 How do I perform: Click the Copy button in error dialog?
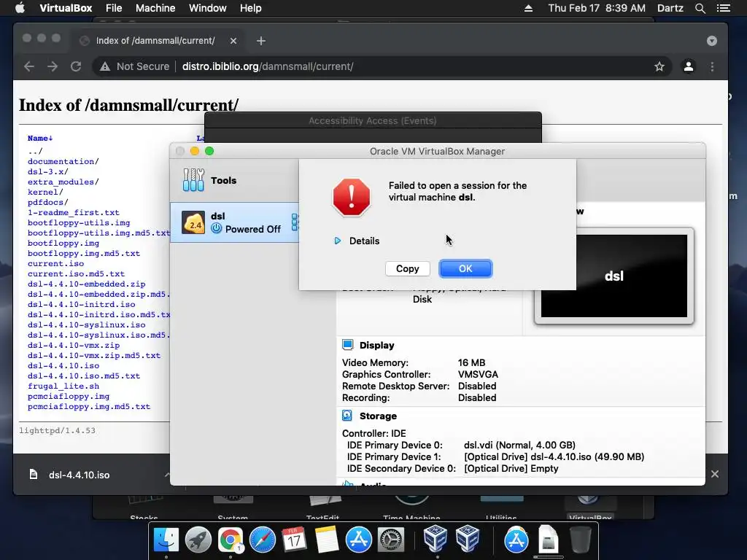[407, 268]
